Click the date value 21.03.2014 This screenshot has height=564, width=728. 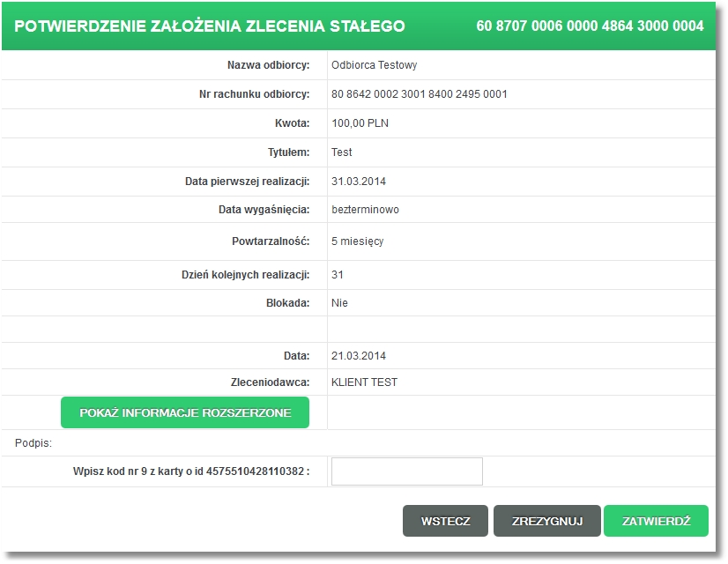pos(359,355)
